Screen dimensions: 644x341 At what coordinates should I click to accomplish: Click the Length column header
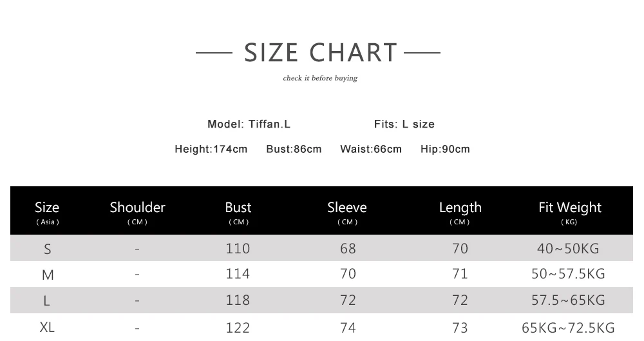click(x=460, y=212)
